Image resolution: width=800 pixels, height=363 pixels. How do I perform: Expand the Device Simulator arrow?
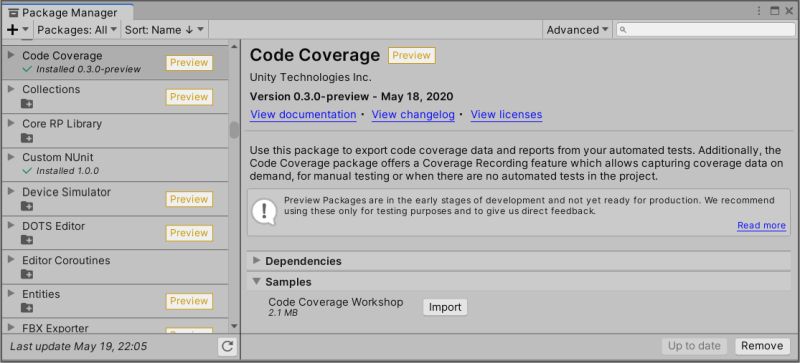pos(11,191)
